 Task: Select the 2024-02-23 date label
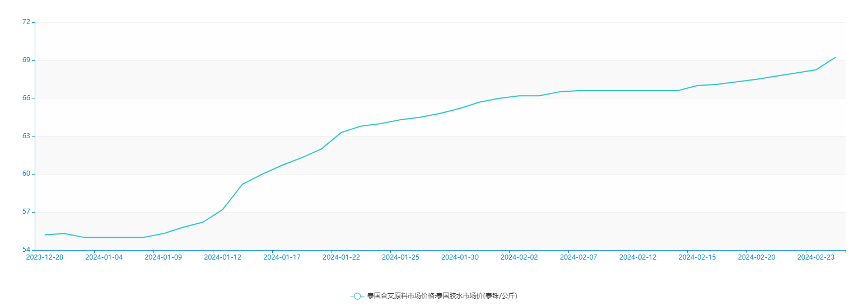[x=816, y=257]
